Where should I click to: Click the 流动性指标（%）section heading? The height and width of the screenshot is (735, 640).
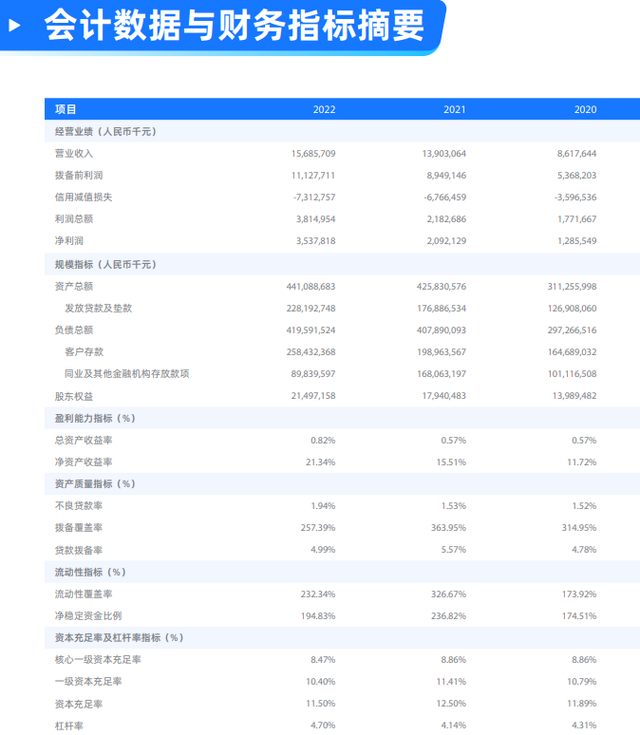[x=90, y=572]
